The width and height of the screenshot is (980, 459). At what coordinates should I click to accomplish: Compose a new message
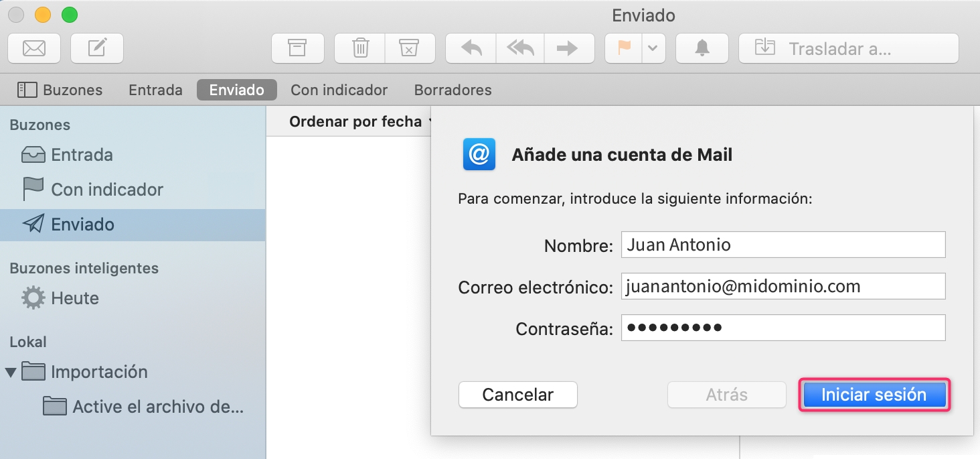click(x=97, y=48)
